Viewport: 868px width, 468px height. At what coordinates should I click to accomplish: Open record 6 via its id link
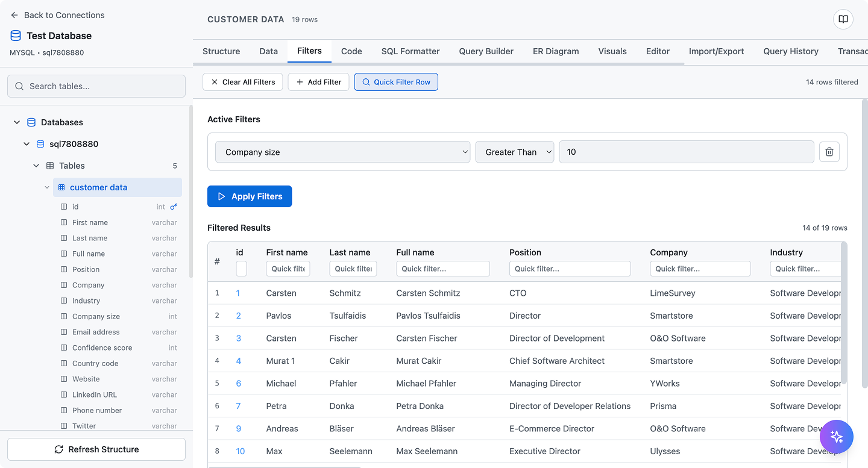point(237,383)
